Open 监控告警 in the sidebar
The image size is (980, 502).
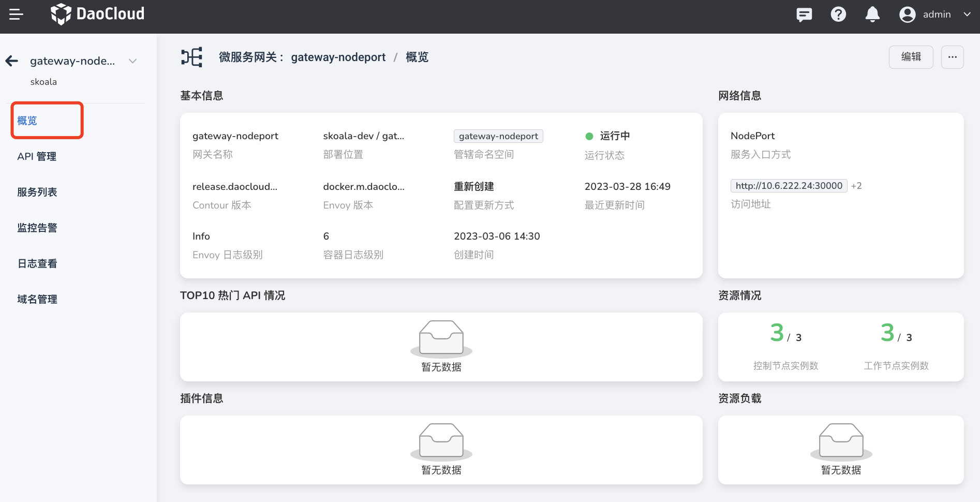click(x=37, y=228)
